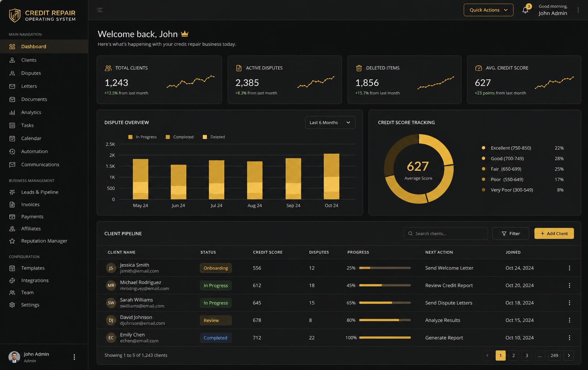Click the DJ initials avatar

(x=111, y=320)
